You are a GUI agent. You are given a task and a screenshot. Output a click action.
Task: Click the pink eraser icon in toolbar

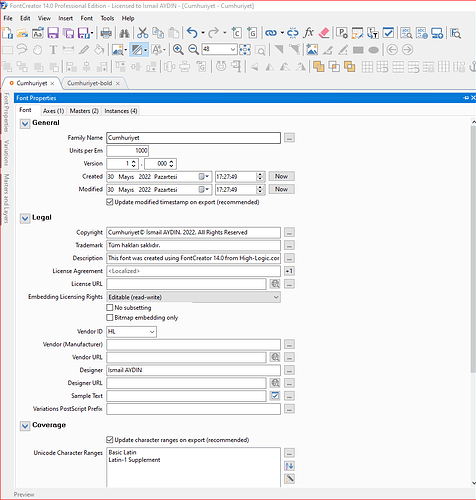tap(324, 33)
